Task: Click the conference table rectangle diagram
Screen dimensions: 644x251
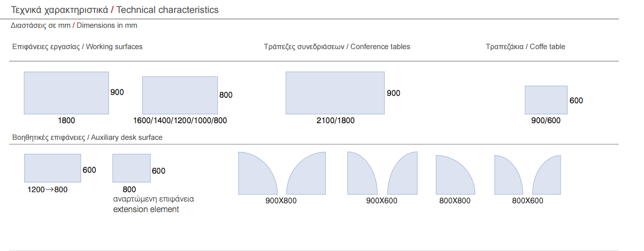Action: pos(335,93)
